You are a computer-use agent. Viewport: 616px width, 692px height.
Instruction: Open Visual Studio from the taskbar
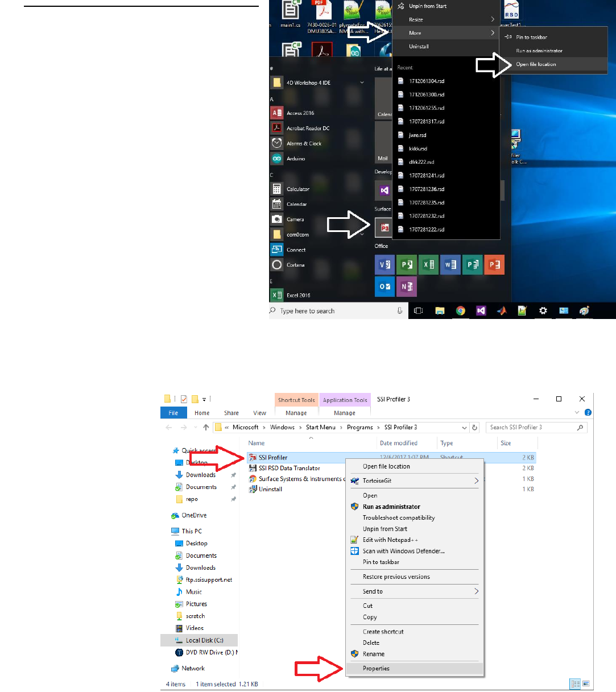tap(481, 310)
